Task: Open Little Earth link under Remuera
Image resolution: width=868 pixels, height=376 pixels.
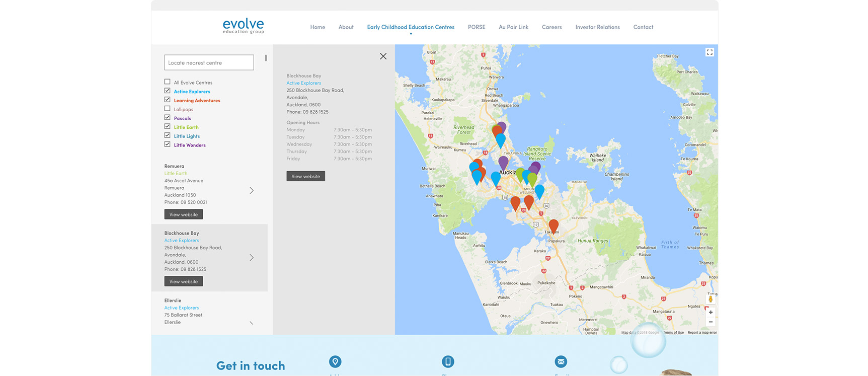Action: (176, 173)
